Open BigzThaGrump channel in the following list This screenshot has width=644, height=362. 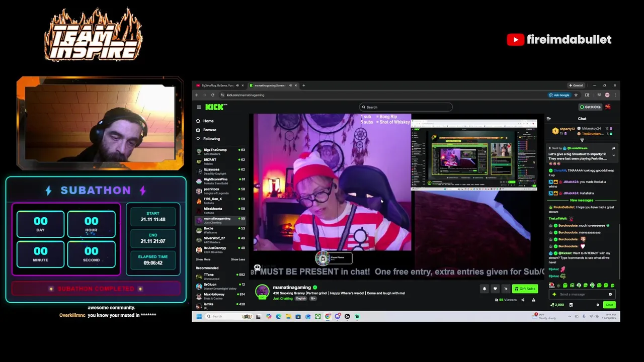pyautogui.click(x=220, y=151)
